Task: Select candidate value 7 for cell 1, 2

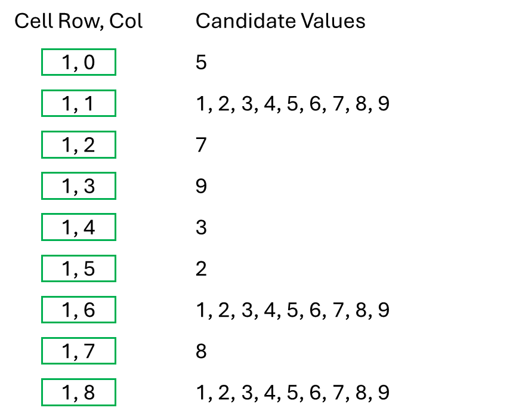Action: [x=201, y=145]
